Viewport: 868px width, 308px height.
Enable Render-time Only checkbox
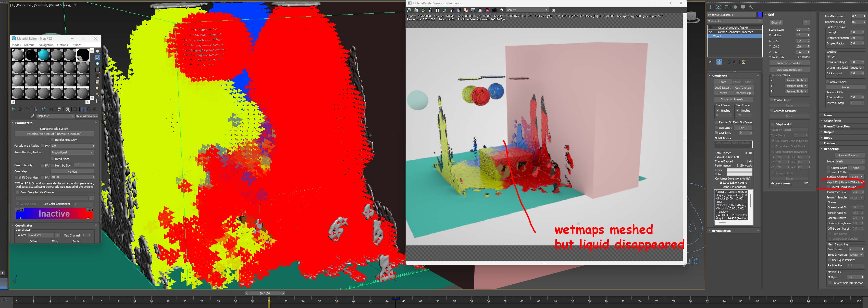pos(53,140)
